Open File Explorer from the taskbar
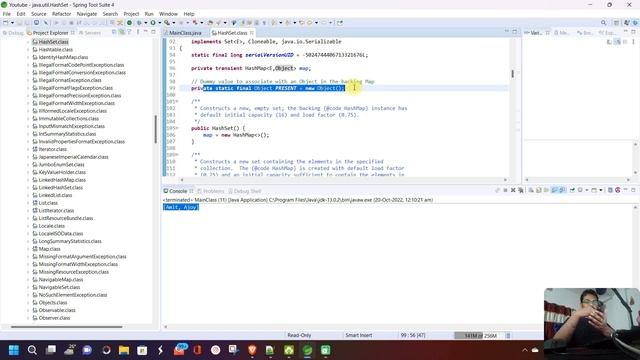Image resolution: width=640 pixels, height=360 pixels. click(124, 350)
